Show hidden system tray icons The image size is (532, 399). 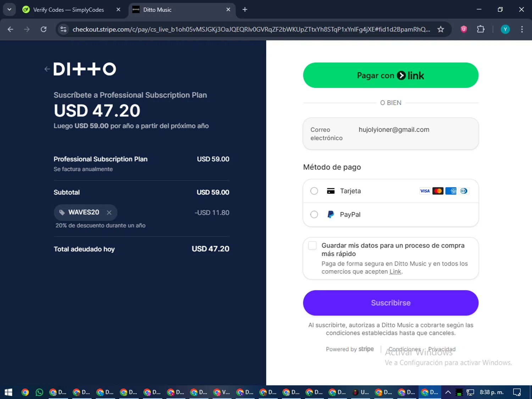tap(448, 392)
